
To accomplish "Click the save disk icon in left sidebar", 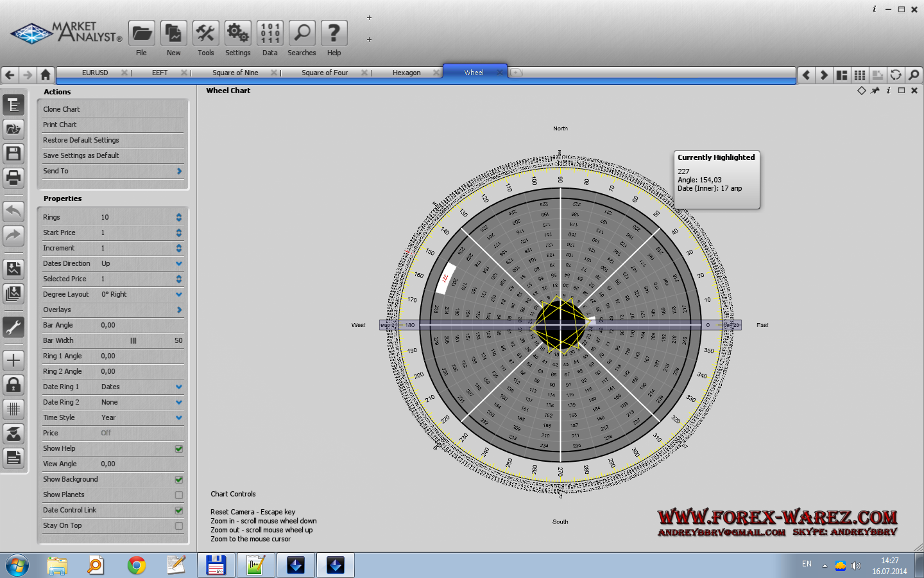I will click(x=13, y=153).
